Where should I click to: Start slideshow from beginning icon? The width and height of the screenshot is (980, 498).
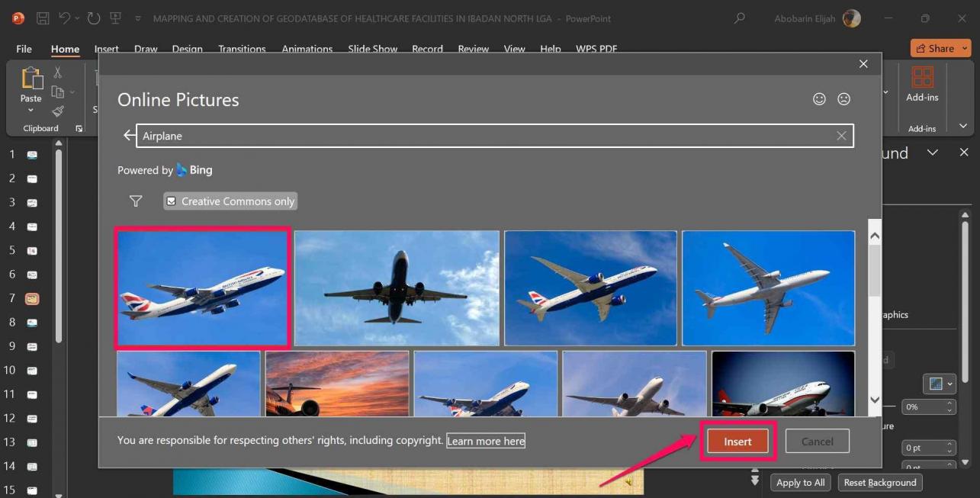point(115,18)
